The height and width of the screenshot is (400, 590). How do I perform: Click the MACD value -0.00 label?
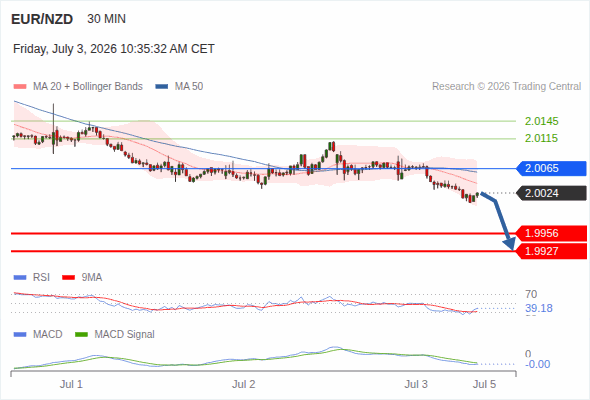coord(537,364)
